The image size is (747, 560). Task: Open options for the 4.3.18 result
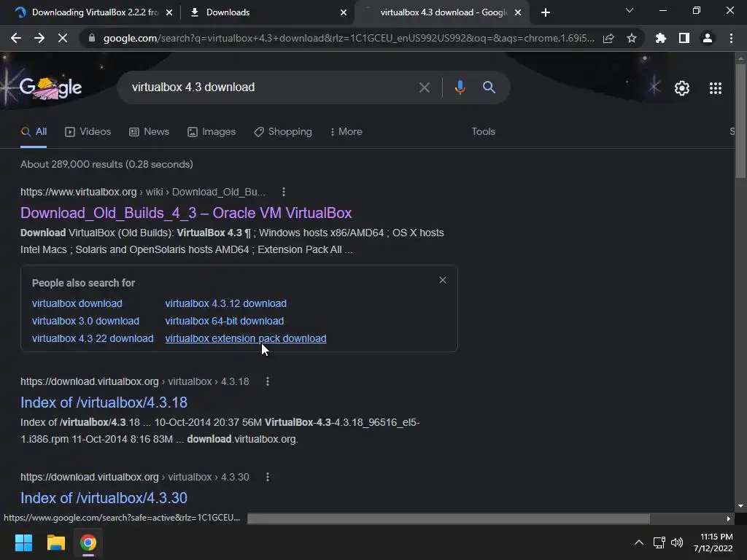pos(268,381)
